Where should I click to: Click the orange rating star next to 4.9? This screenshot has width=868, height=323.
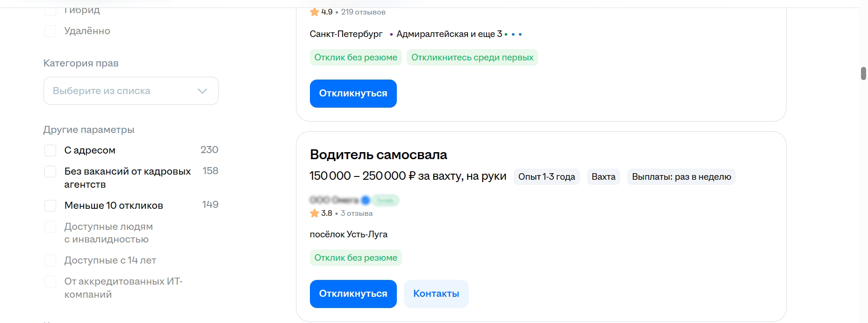pos(314,12)
